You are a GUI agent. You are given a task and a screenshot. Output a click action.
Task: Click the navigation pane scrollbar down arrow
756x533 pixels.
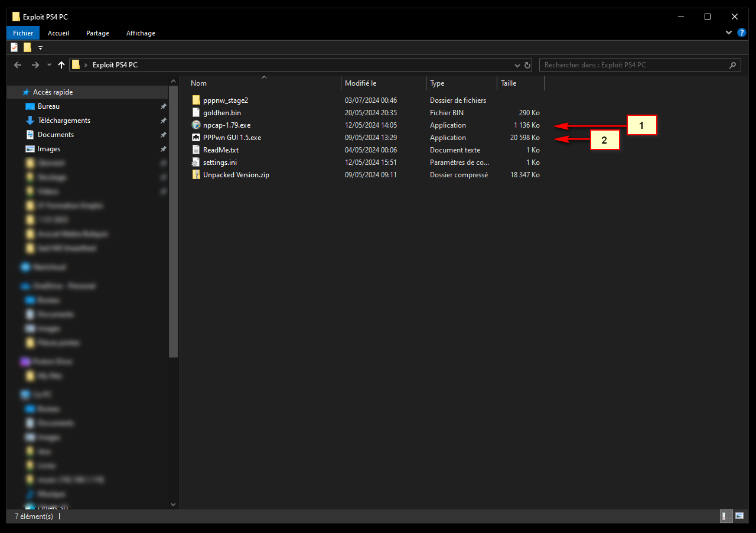(x=173, y=504)
